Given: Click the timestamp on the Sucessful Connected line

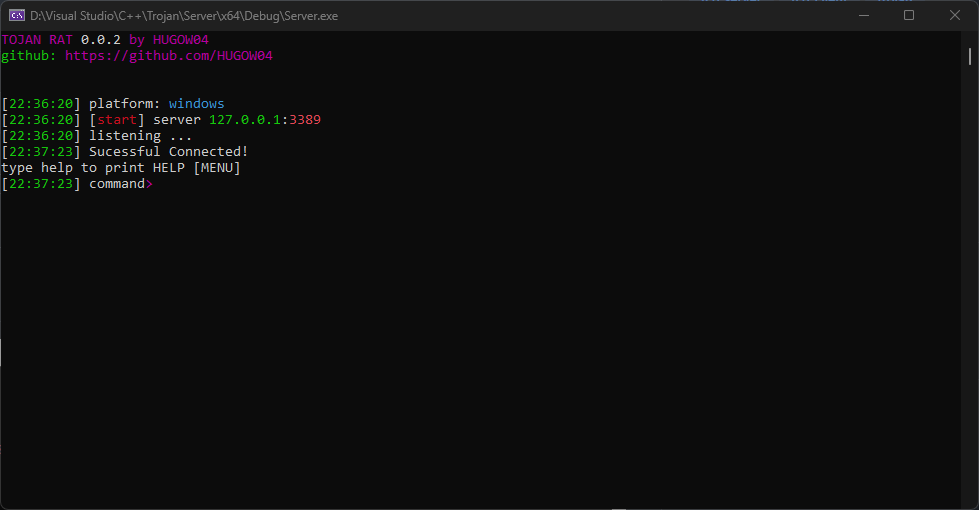Looking at the screenshot, I should (41, 152).
